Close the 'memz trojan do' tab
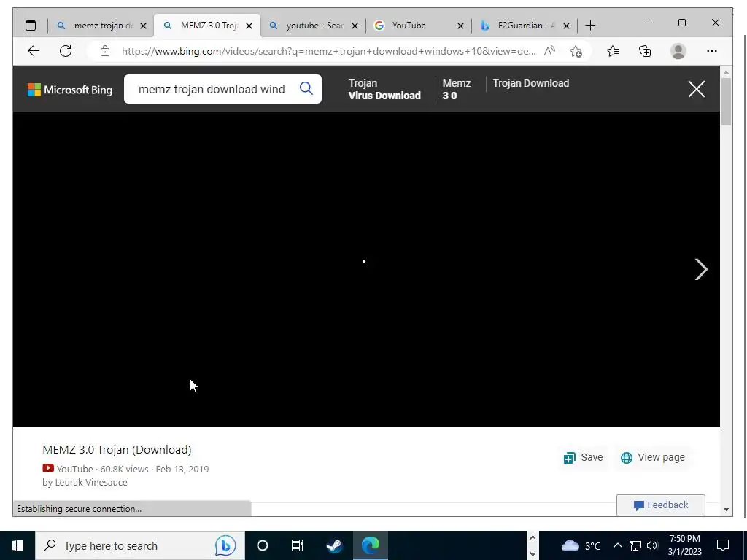This screenshot has height=560, width=747. 144,26
